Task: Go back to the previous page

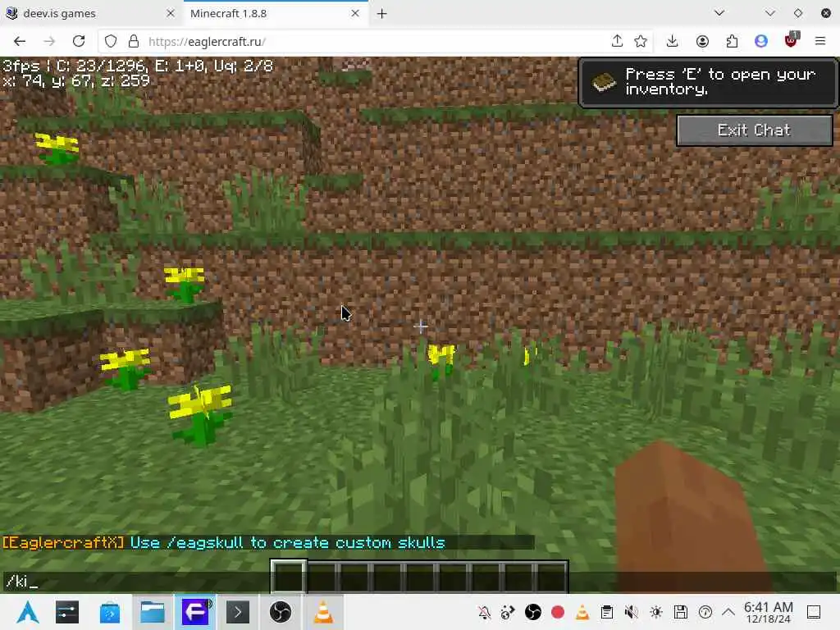Action: [20, 41]
